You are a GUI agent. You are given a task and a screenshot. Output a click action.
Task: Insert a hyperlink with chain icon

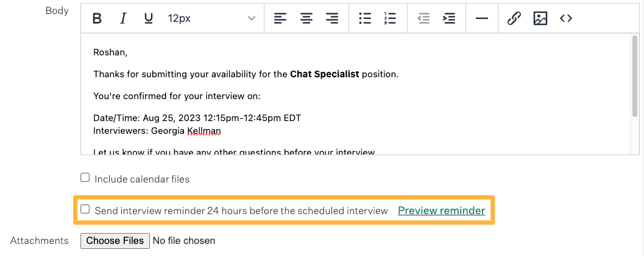click(514, 18)
